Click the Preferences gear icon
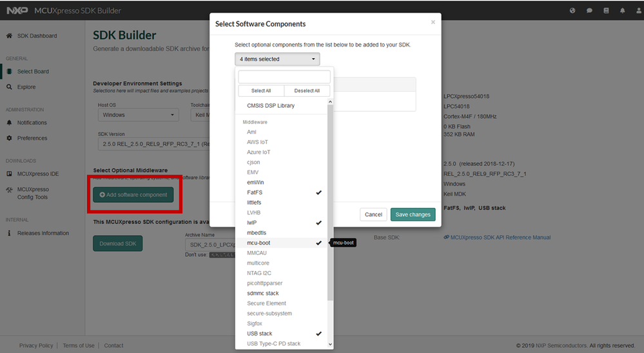Viewport: 644px width, 353px height. tap(9, 138)
